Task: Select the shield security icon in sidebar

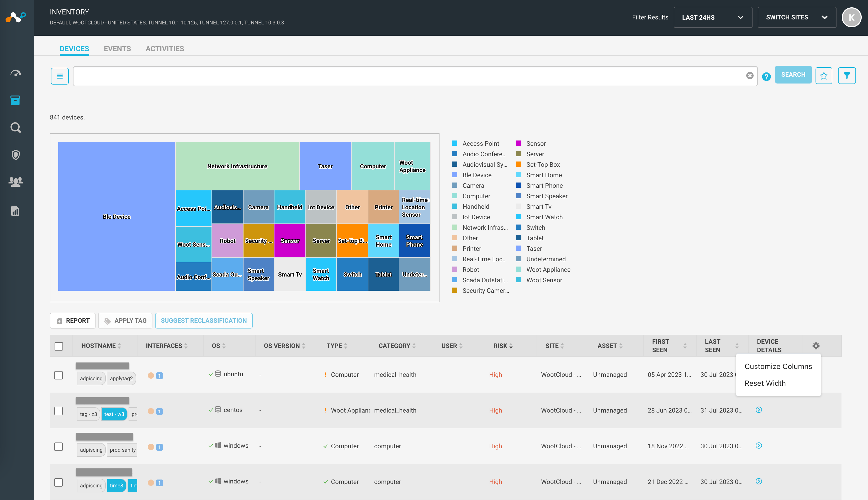Action: (x=16, y=155)
